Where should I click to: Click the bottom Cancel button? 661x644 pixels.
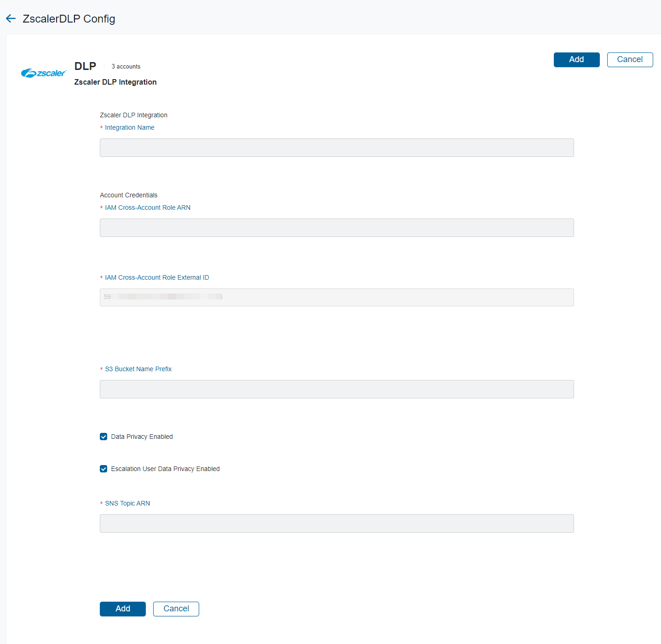point(176,609)
